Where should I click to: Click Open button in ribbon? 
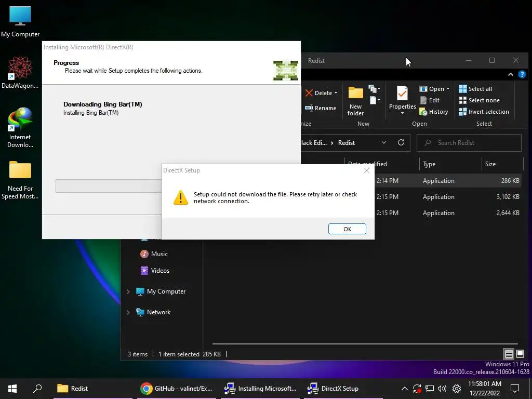(x=432, y=89)
